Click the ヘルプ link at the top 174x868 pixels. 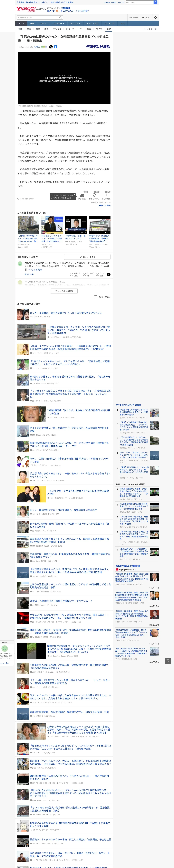coord(121,2)
